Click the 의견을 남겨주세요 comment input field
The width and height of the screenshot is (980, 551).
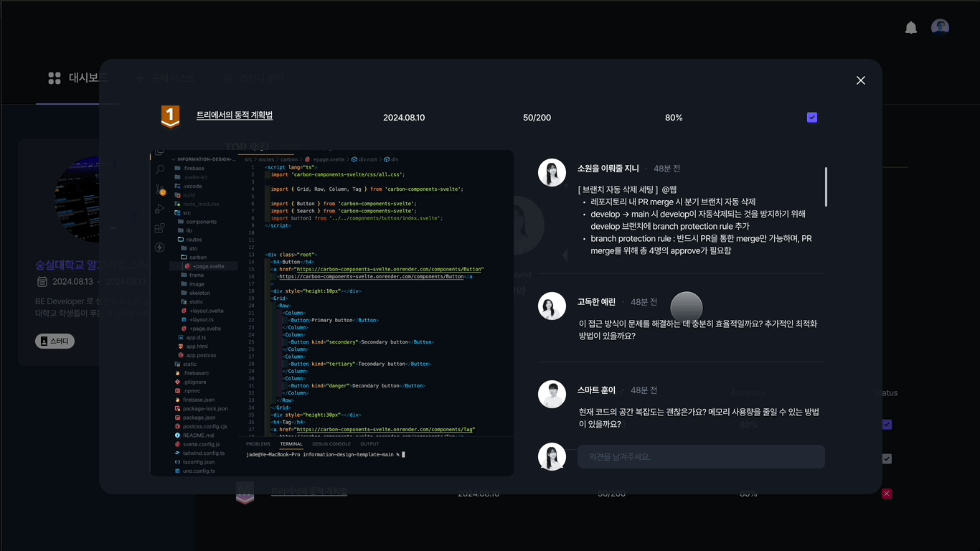coord(701,457)
